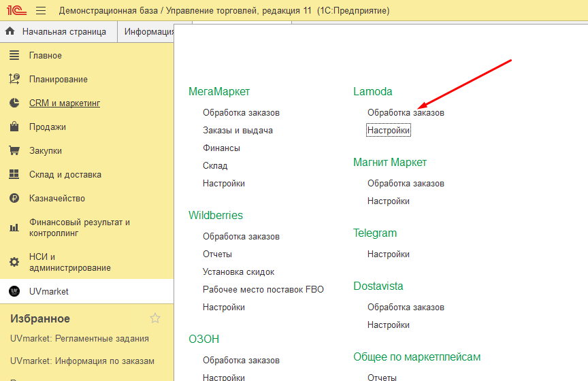Click the Магнит Маркет group heading
This screenshot has height=381, width=588.
(390, 162)
